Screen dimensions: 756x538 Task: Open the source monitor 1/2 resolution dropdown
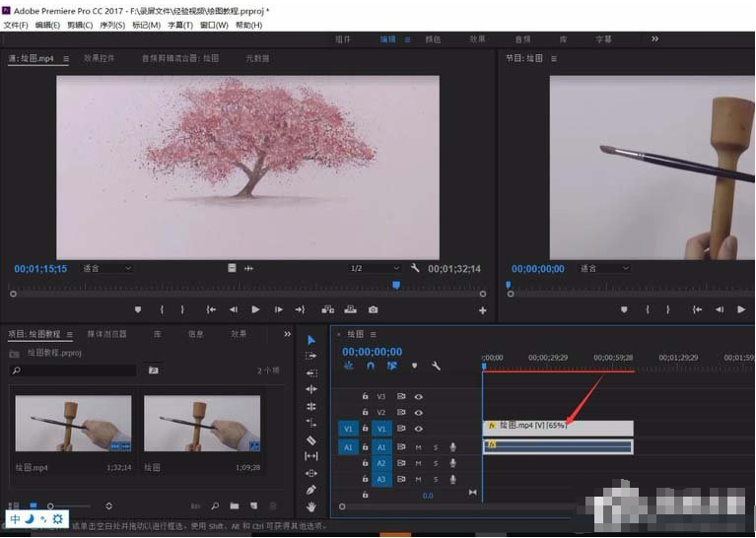(x=375, y=268)
